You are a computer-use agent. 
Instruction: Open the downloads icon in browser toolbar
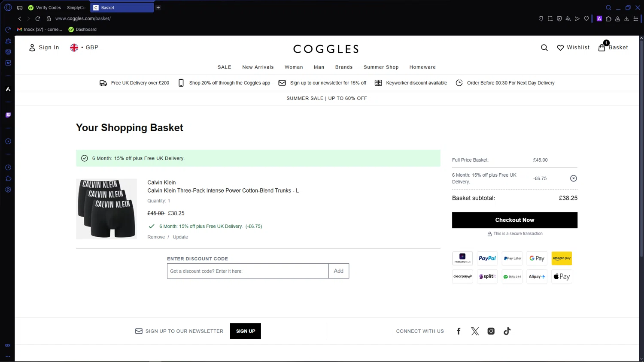tap(627, 19)
